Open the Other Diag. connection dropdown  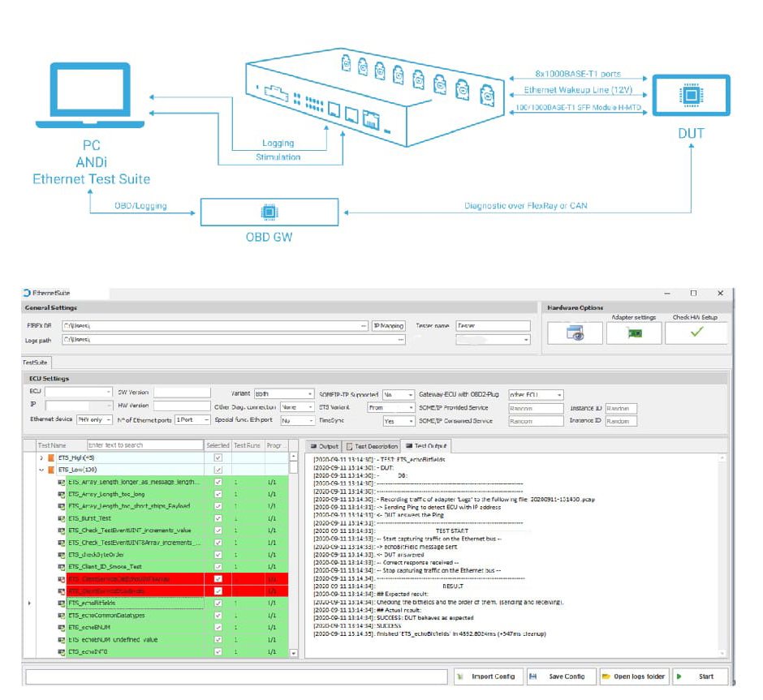pos(297,407)
